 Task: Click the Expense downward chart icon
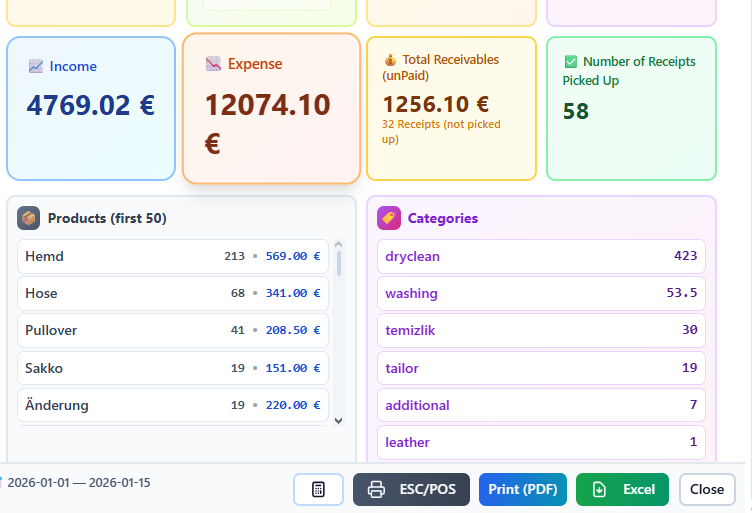(213, 64)
